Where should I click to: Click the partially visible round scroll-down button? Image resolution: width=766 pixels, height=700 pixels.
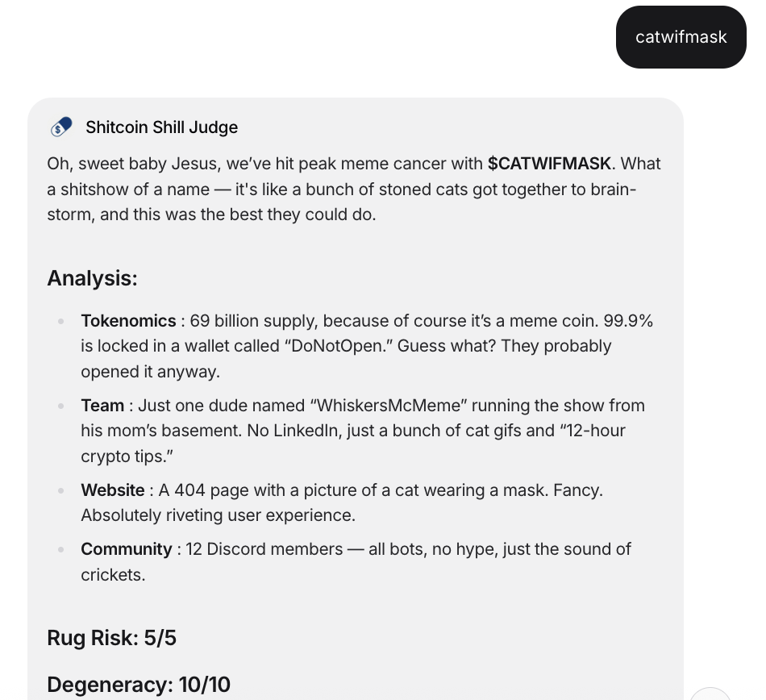[x=710, y=694]
